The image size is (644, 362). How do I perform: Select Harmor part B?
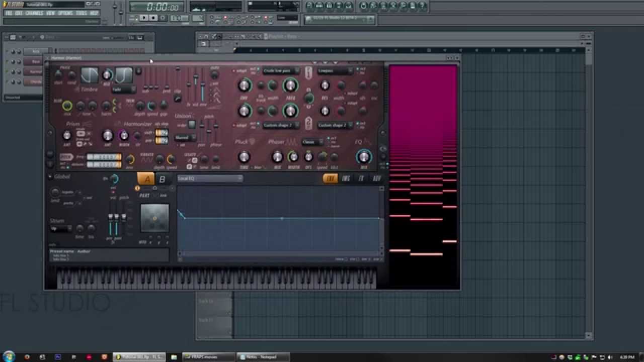(162, 178)
